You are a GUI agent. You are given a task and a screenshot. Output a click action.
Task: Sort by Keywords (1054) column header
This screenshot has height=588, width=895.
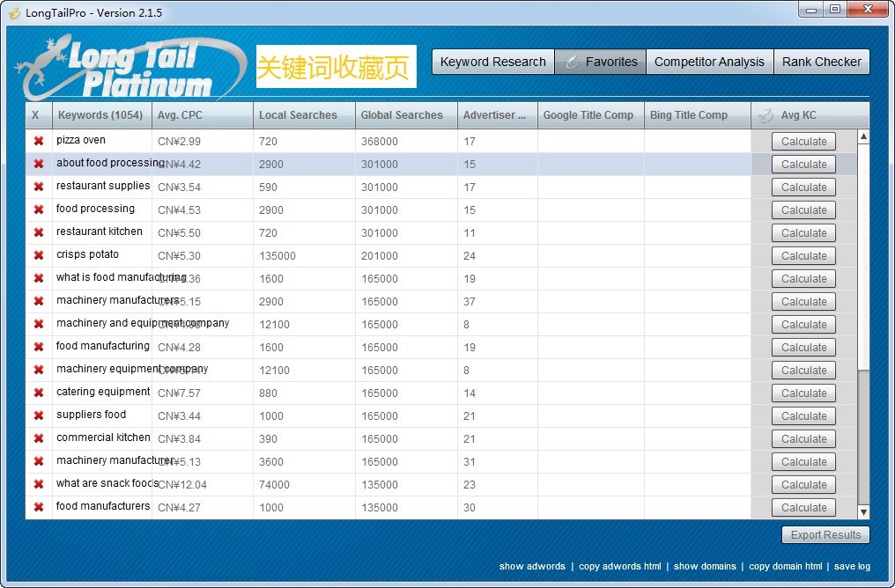pos(101,115)
